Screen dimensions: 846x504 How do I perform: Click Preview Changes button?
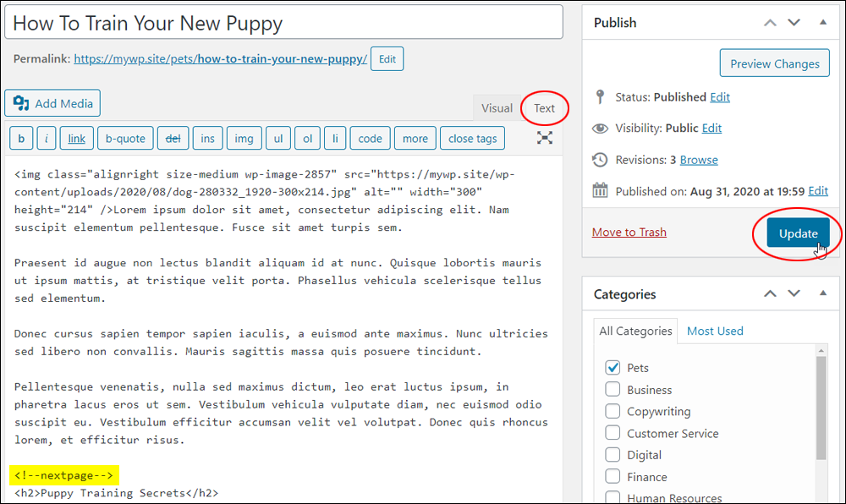pos(775,63)
